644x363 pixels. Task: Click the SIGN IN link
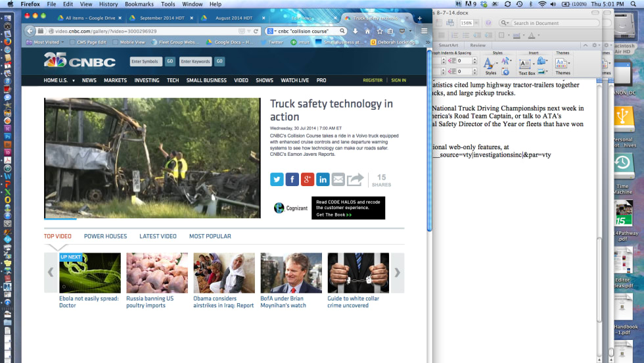[x=398, y=80]
